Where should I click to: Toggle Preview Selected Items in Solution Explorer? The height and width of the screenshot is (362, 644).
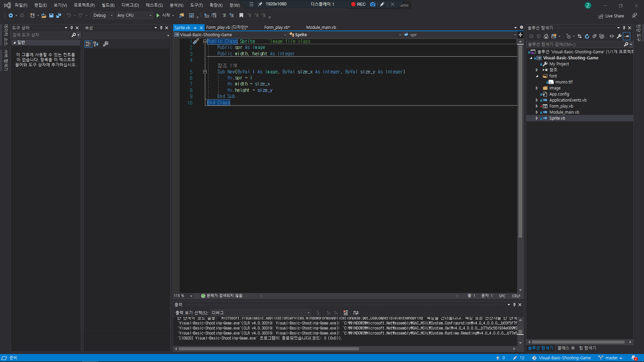627,36
